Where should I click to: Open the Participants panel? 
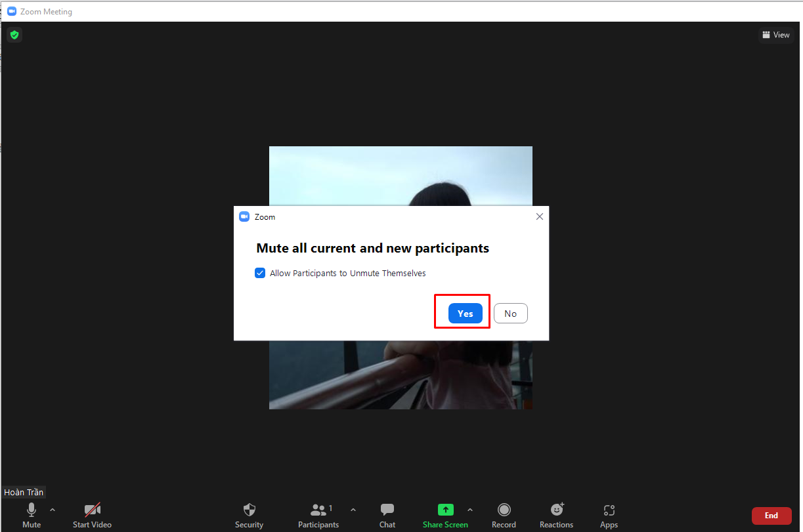pyautogui.click(x=318, y=515)
